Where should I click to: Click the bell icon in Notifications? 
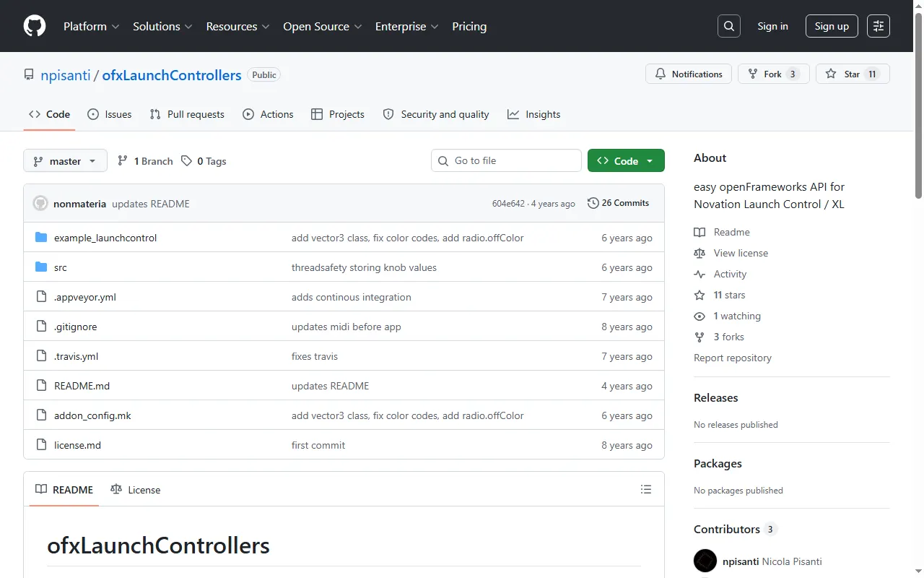point(661,74)
